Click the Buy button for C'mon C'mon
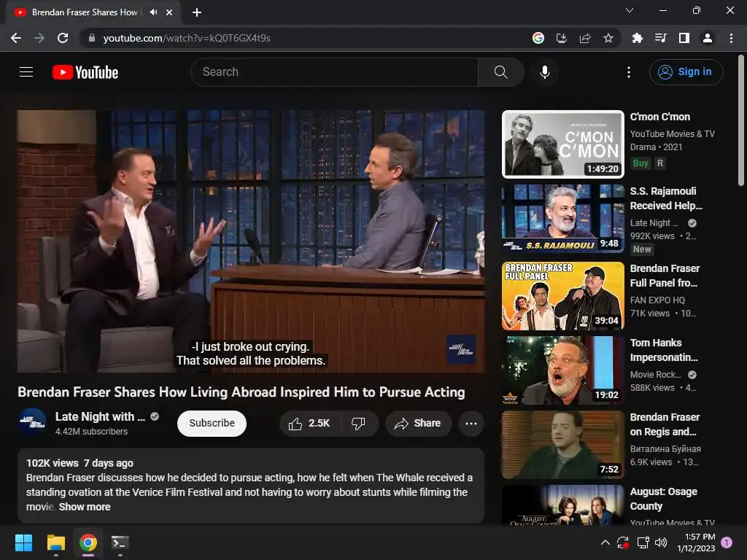 [x=640, y=163]
